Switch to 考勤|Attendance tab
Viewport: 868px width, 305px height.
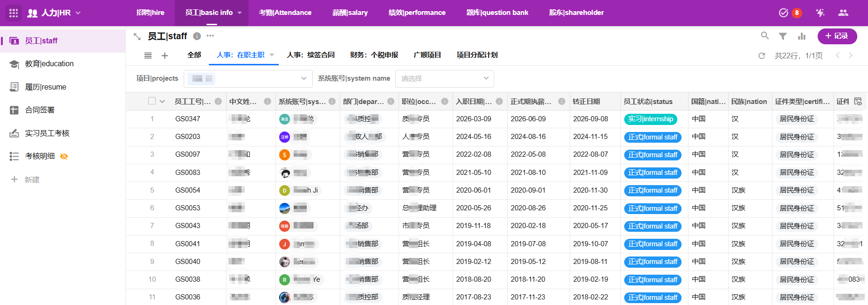285,13
